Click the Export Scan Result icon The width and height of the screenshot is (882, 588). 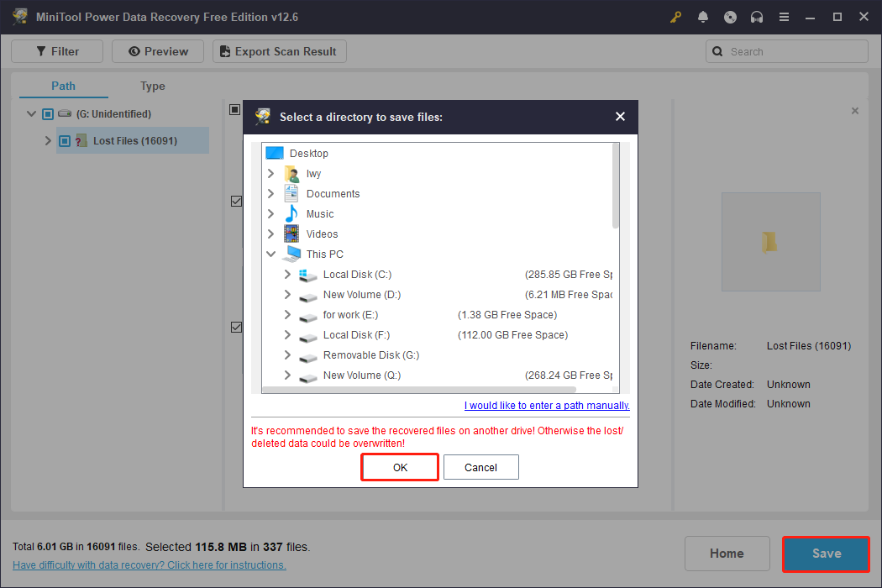click(x=223, y=51)
